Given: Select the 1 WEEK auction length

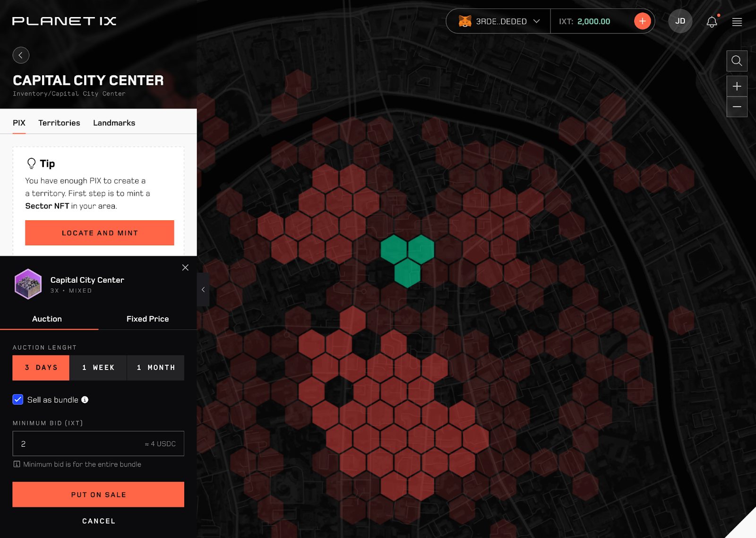Looking at the screenshot, I should (98, 367).
